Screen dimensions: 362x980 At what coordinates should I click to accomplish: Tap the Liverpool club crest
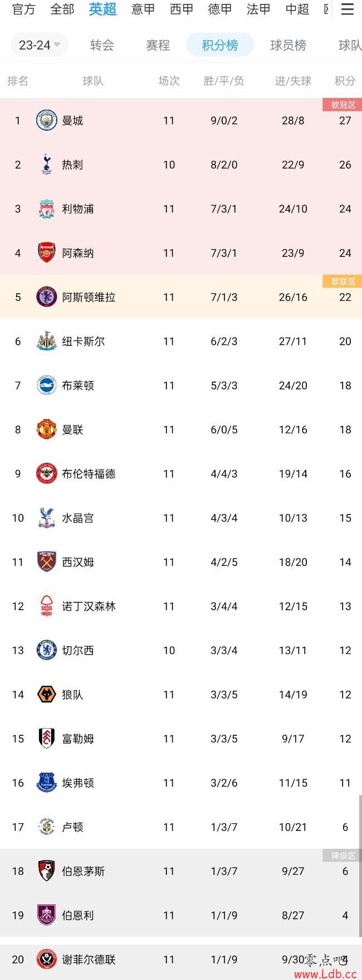[x=47, y=209]
